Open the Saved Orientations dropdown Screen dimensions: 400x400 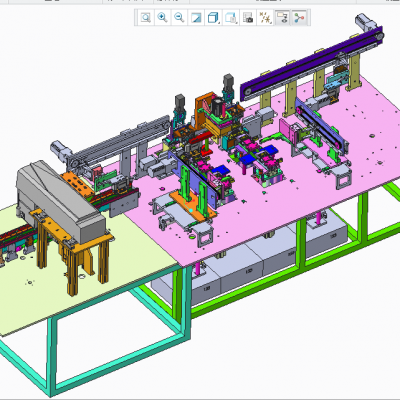(x=231, y=17)
